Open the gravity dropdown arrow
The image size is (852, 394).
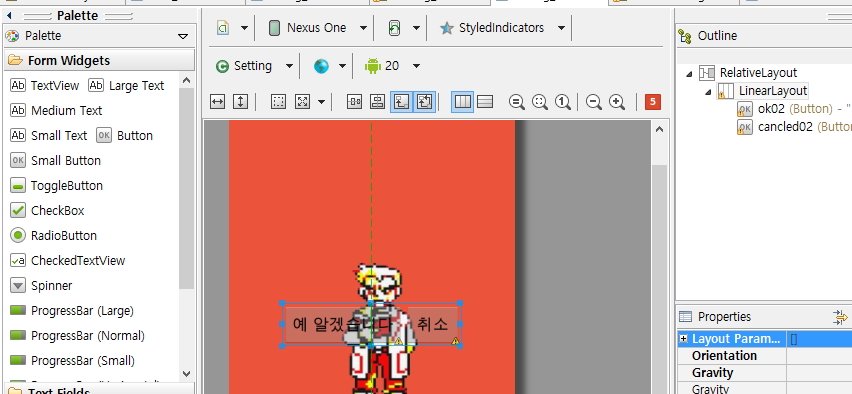322,102
